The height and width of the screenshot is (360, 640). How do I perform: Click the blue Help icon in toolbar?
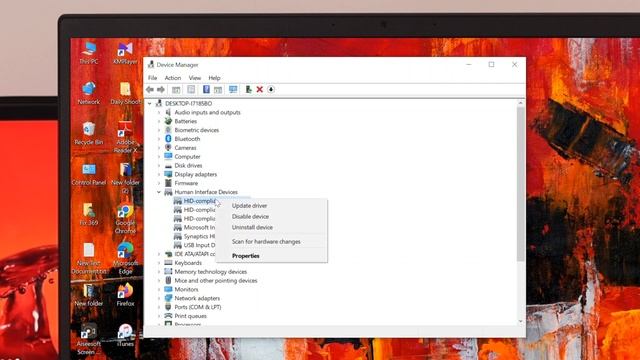(x=206, y=89)
